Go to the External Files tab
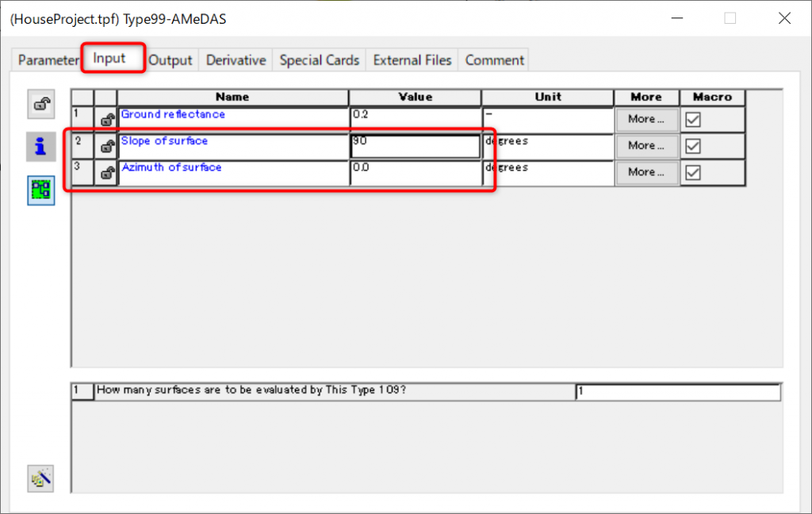 (412, 60)
